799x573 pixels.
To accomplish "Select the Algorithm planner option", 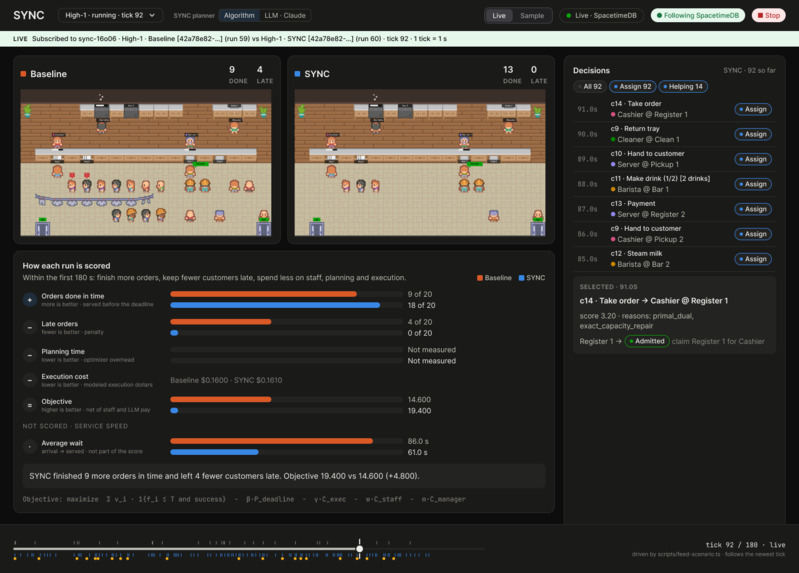I will (239, 15).
